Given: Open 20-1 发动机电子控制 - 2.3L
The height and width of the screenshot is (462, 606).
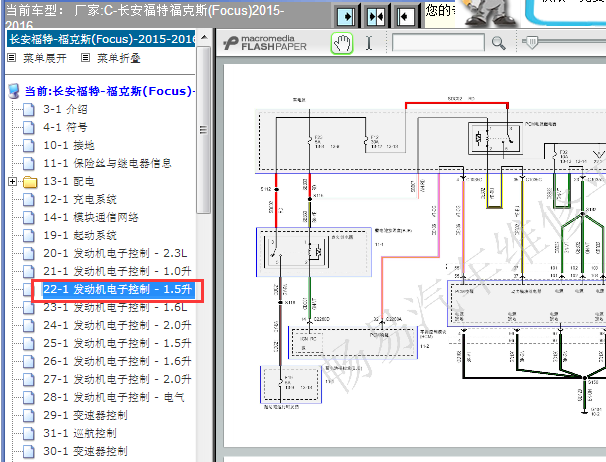Looking at the screenshot, I should (115, 253).
